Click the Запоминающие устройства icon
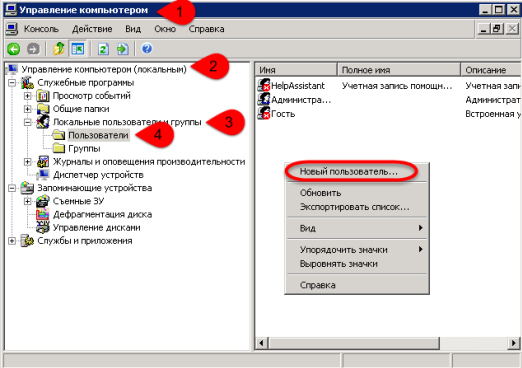Screen dimensions: 522x368 [x=27, y=188]
